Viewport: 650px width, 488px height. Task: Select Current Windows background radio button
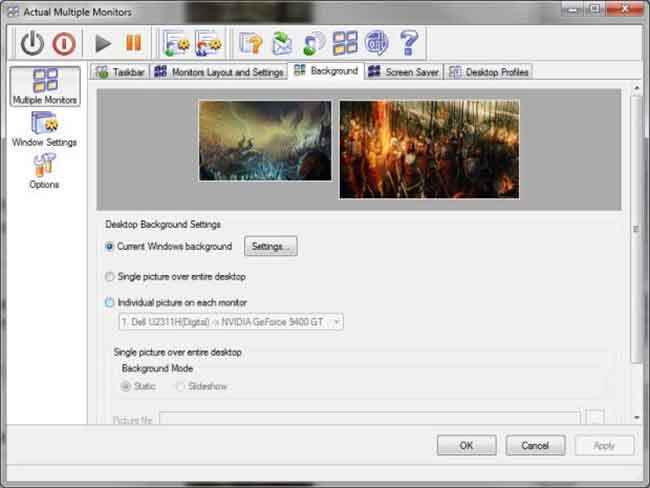[109, 246]
